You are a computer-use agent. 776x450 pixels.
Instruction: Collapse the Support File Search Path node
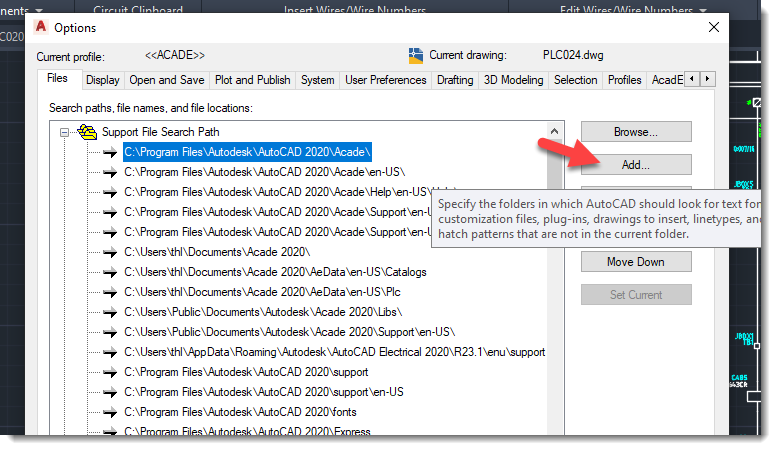(65, 132)
